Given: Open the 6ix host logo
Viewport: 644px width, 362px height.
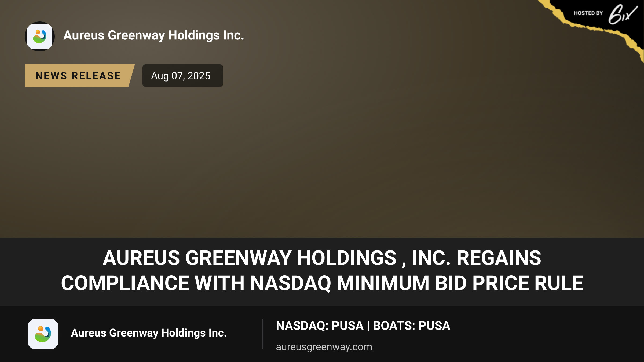Looking at the screenshot, I should tap(623, 14).
